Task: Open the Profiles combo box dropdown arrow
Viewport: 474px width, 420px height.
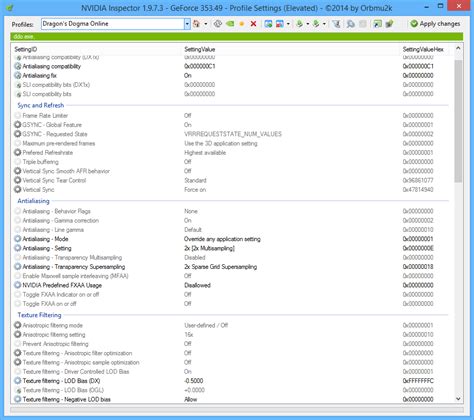Action: [x=187, y=24]
